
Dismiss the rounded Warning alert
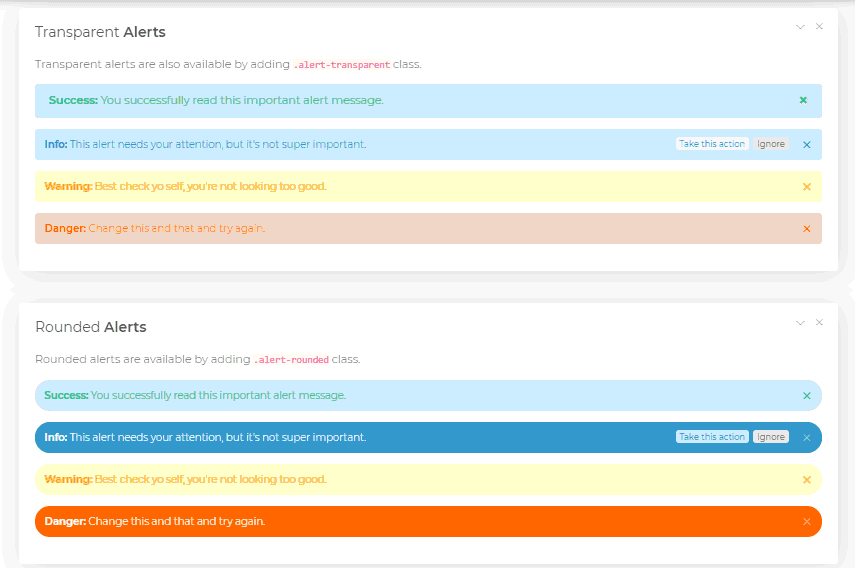[807, 480]
